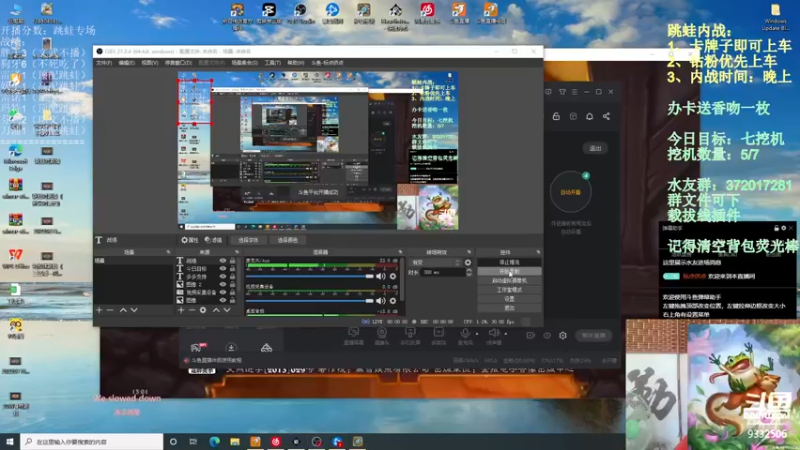This screenshot has width=800, height=450.
Task: Toggle the lock of the 图像 2 source
Action: click(233, 284)
